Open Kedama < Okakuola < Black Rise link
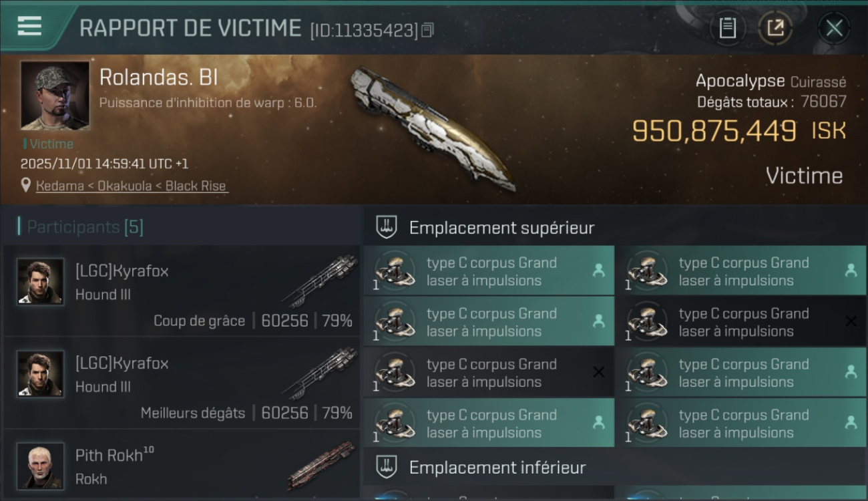Viewport: 868px width, 501px height. click(x=131, y=186)
